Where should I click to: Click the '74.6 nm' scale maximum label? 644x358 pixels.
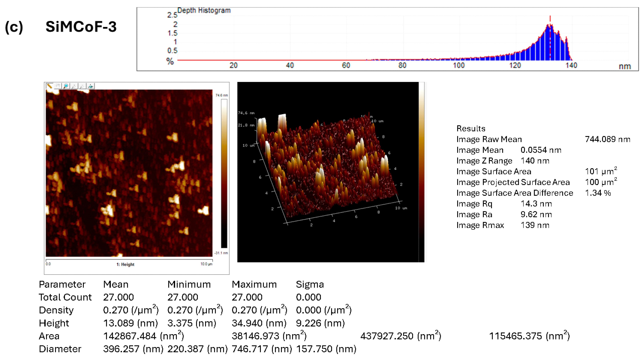(x=222, y=95)
